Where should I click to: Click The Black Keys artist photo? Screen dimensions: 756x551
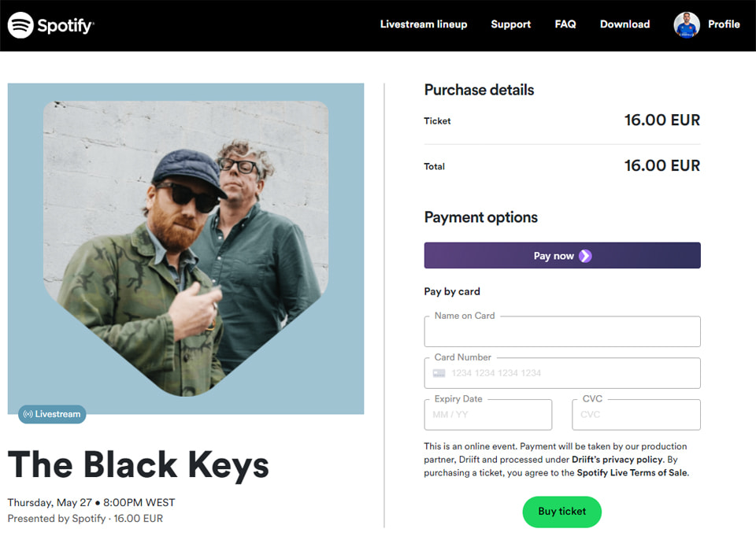point(186,248)
